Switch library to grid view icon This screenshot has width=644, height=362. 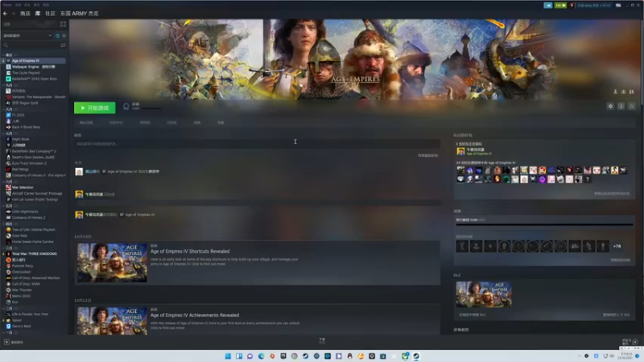pyautogui.click(x=64, y=24)
